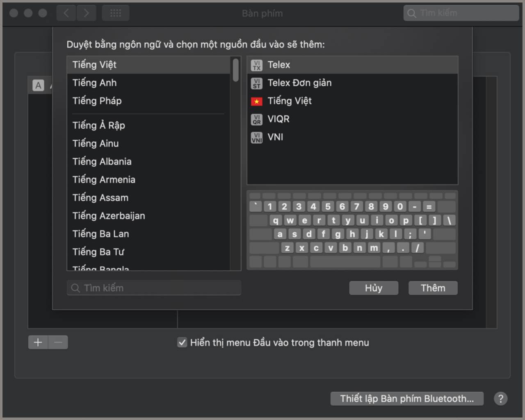Click the minus icon to remove source
This screenshot has width=525, height=420.
click(x=58, y=342)
